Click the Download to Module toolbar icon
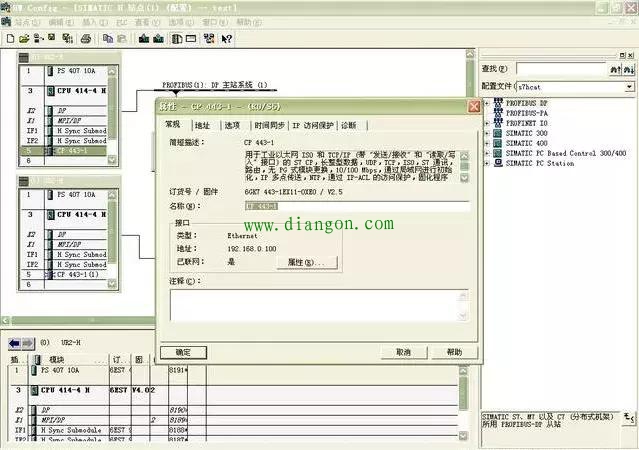 (144, 39)
